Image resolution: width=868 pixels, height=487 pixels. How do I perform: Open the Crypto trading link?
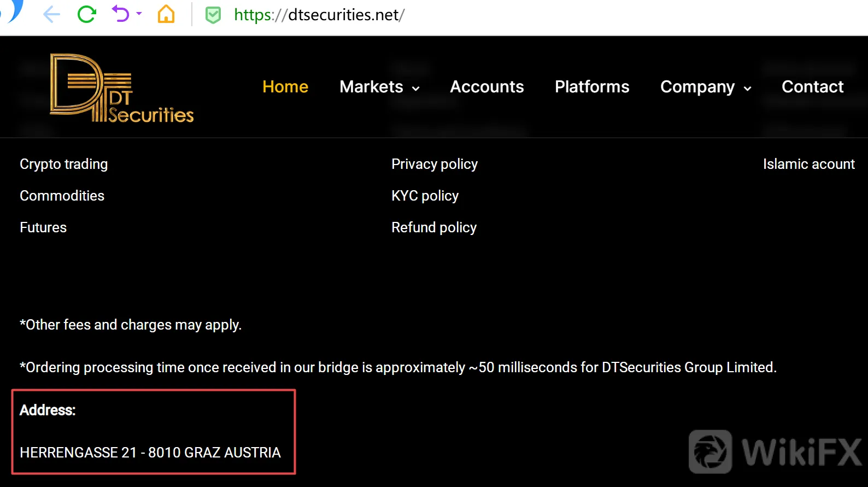point(64,164)
